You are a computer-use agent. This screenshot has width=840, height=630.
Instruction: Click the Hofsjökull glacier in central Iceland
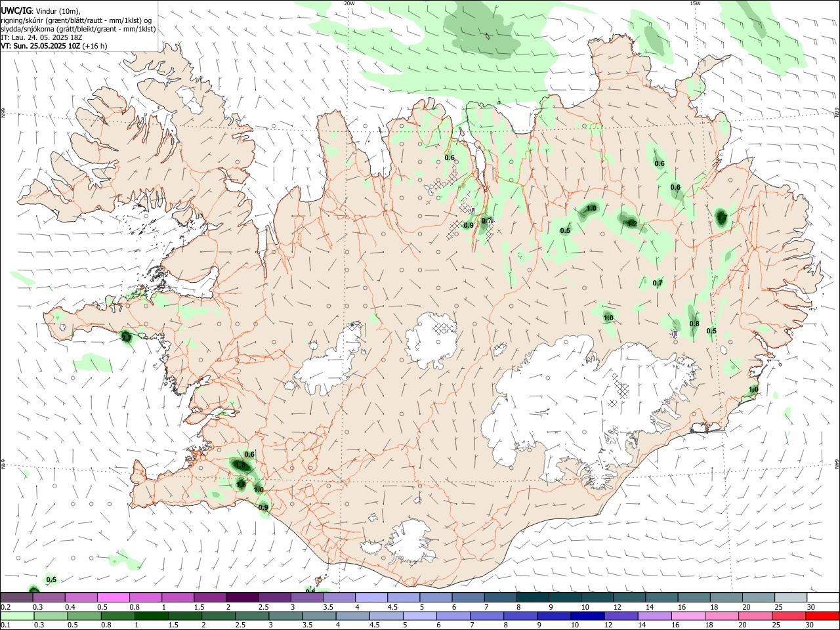[x=431, y=339]
